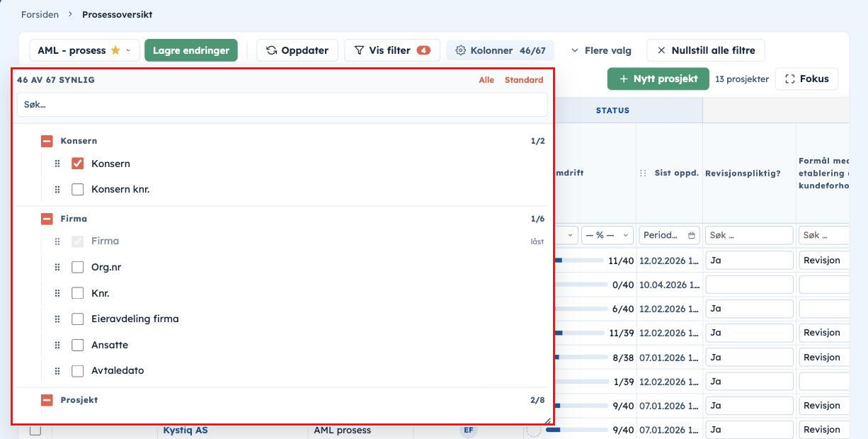Image resolution: width=868 pixels, height=439 pixels.
Task: Select the drag handle for Eieravdeling firma
Action: click(x=57, y=319)
